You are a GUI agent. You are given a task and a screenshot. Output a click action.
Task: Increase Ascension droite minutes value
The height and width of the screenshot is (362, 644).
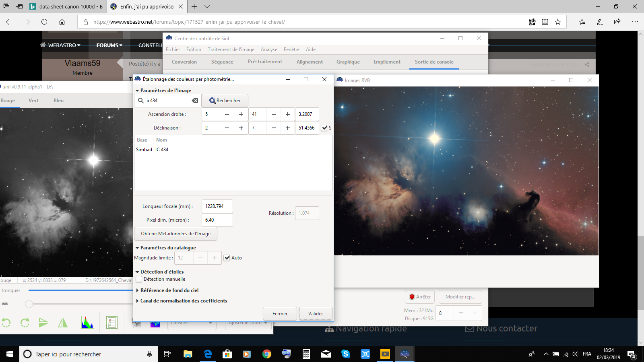[287, 114]
